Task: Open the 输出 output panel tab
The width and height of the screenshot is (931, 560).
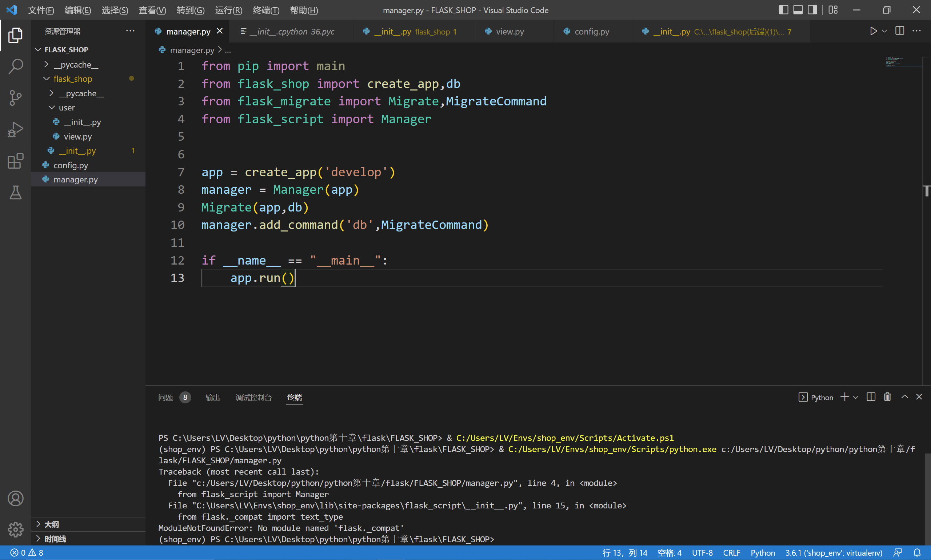Action: (212, 397)
